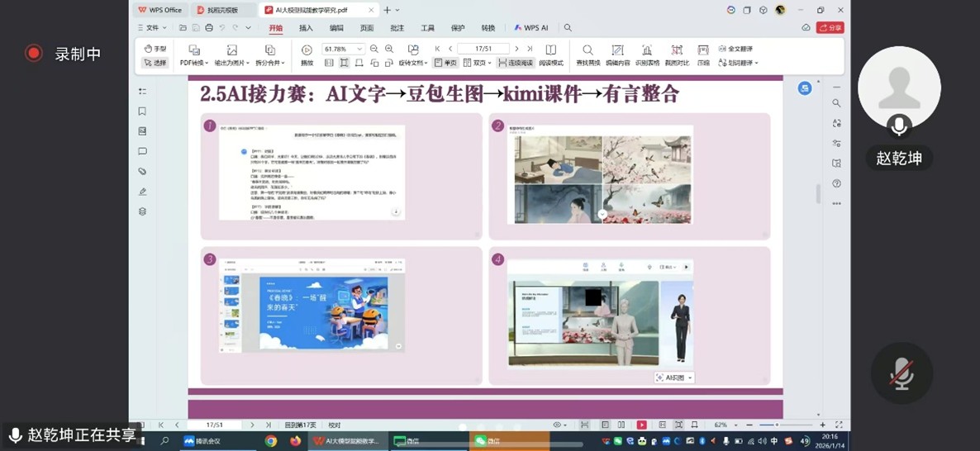Select the 手型 hand tool
The image size is (980, 451).
(155, 49)
